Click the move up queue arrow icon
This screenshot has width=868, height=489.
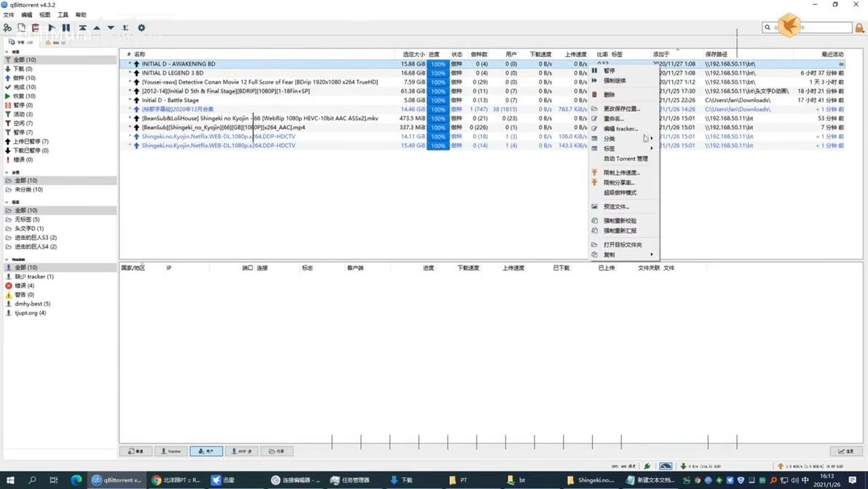point(97,28)
